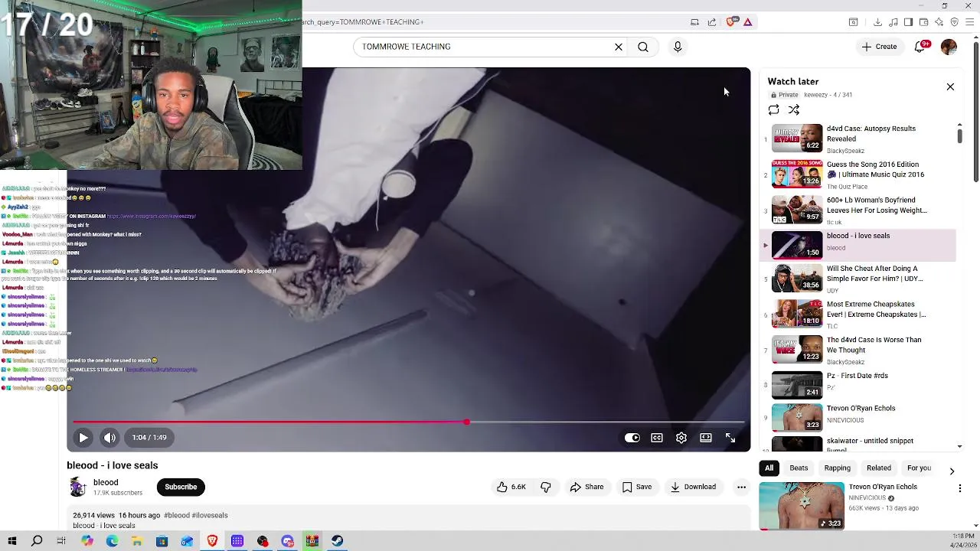
Task: Open bleood channel avatar
Action: 77,487
